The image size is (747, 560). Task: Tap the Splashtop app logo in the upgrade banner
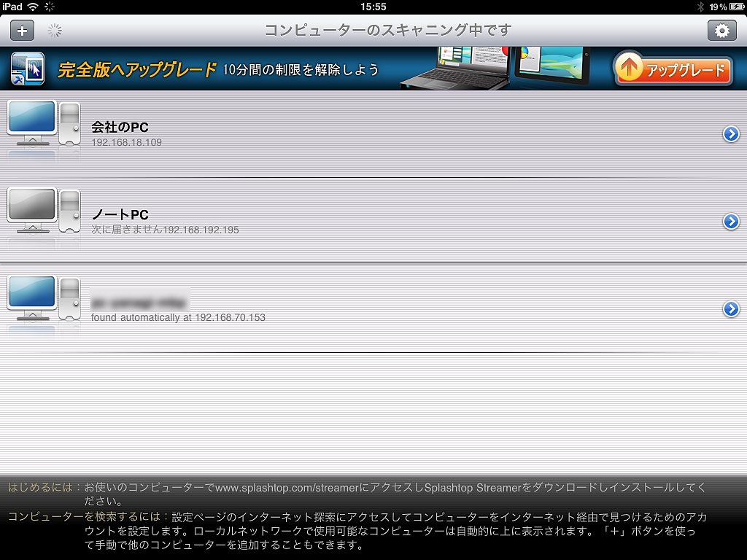[x=26, y=69]
